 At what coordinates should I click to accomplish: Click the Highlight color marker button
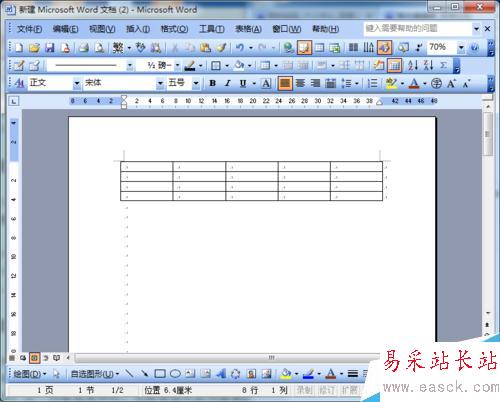pyautogui.click(x=391, y=83)
